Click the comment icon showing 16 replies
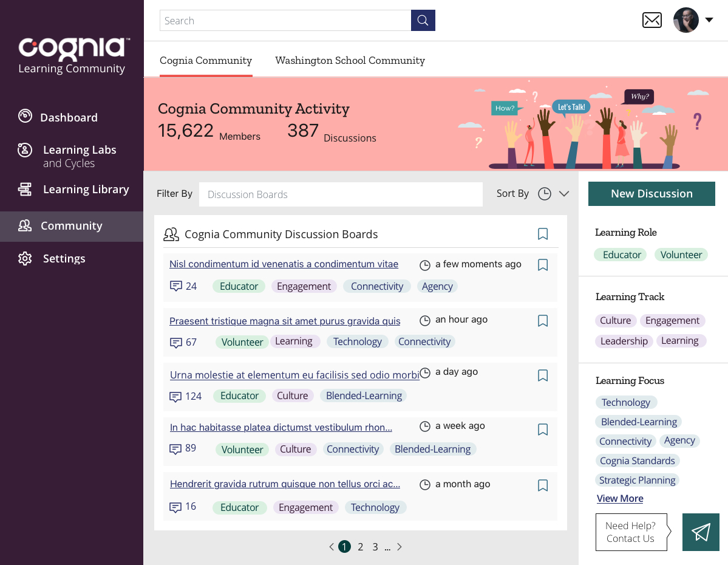728x565 pixels. coord(175,507)
